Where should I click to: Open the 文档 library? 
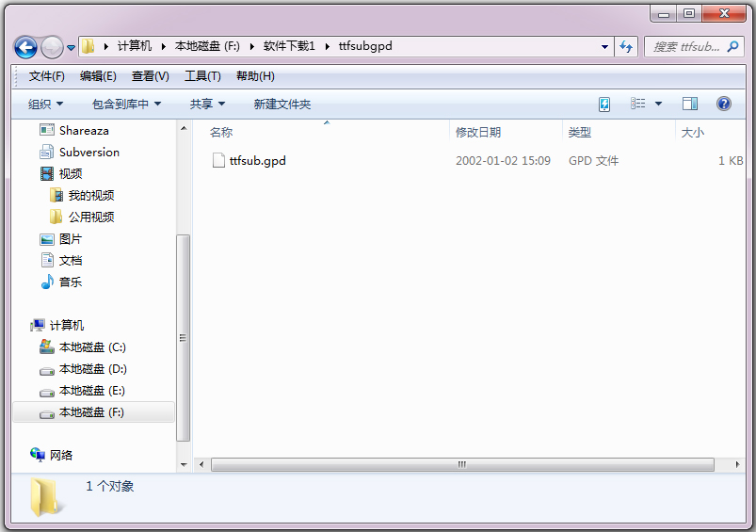(x=61, y=261)
